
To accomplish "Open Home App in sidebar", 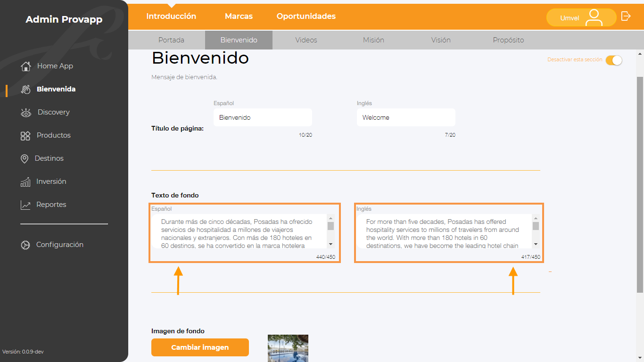I will (x=55, y=66).
